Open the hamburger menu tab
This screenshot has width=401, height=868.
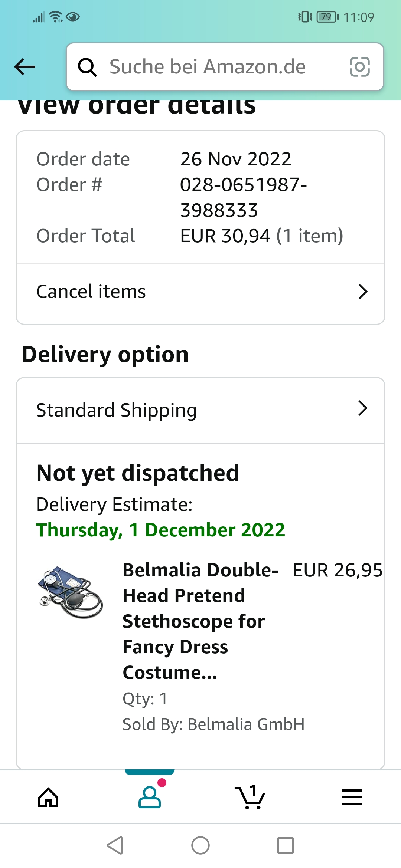(352, 797)
